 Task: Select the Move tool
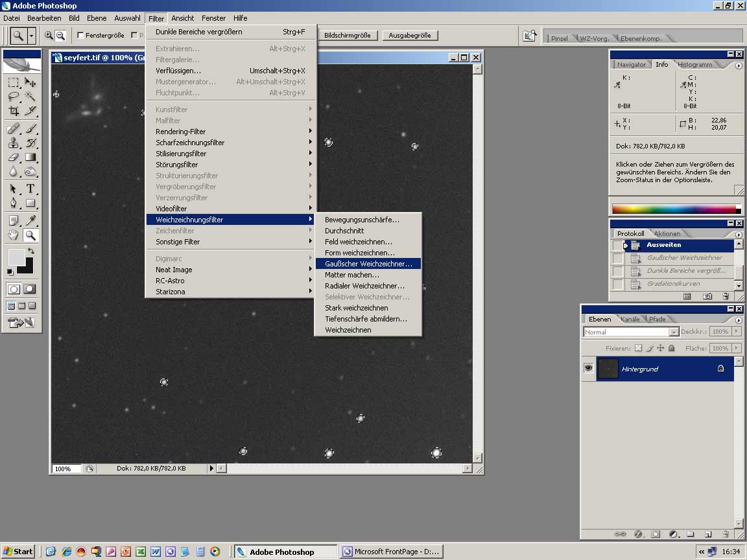pos(30,82)
